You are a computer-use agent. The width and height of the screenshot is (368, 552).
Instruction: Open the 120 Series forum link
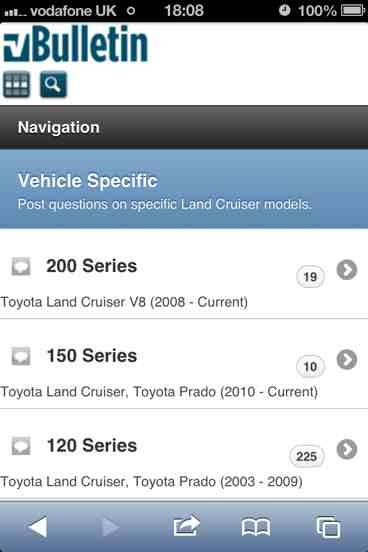tap(92, 445)
